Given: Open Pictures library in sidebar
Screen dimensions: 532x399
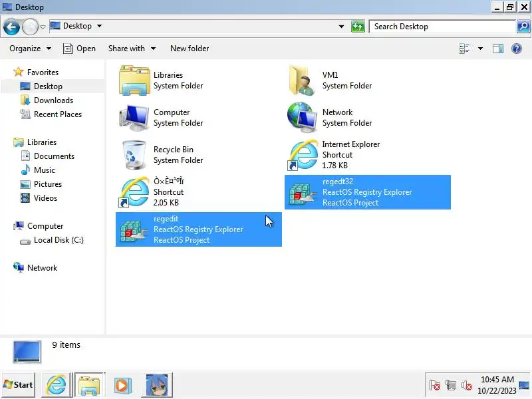Looking at the screenshot, I should 41,184.
